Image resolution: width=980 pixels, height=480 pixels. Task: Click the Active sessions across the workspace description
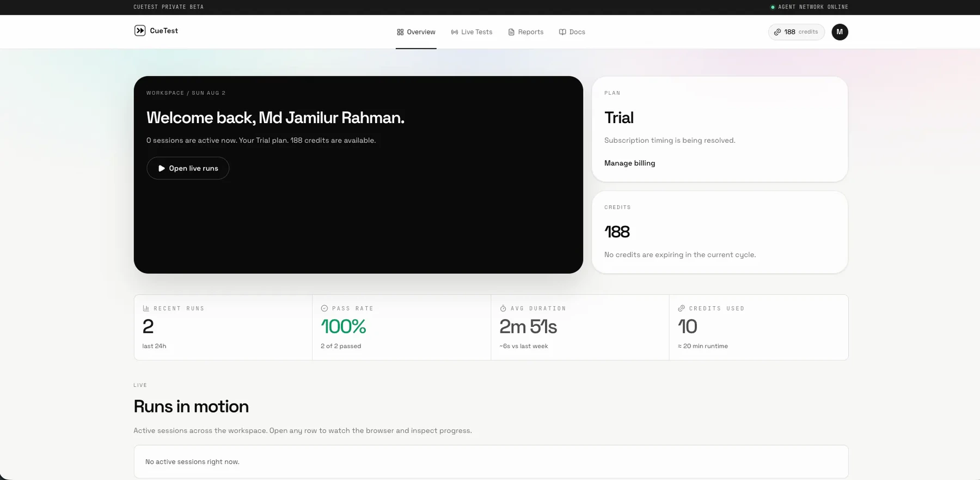(303, 430)
